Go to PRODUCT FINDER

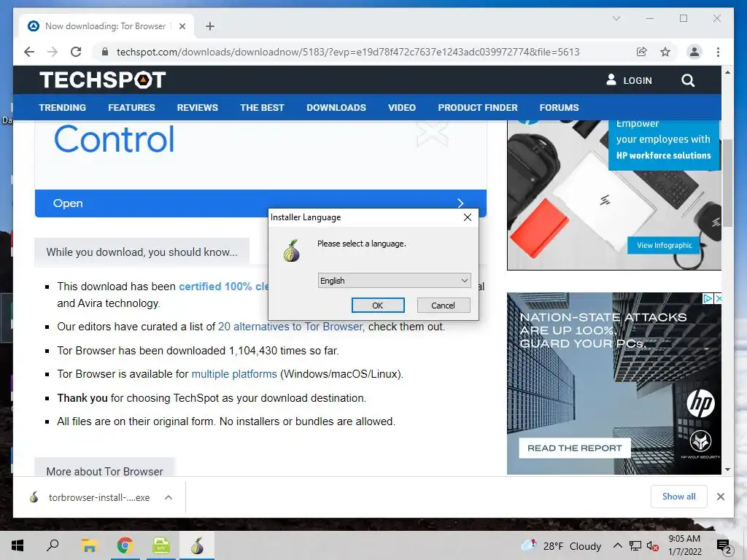click(x=478, y=108)
